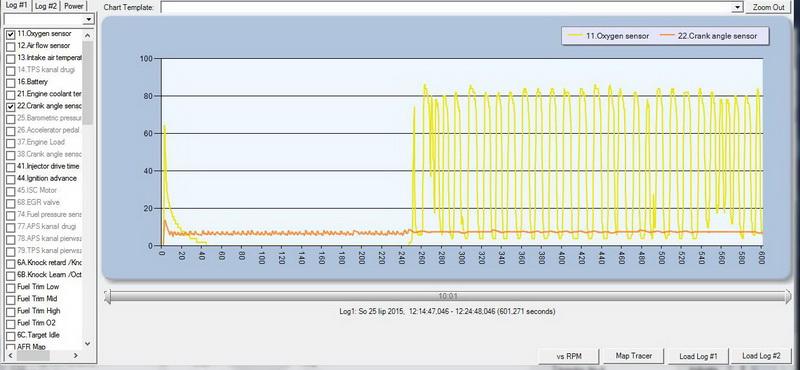
Task: Check the 44.Ignition advance box
Action: pyautogui.click(x=10, y=179)
